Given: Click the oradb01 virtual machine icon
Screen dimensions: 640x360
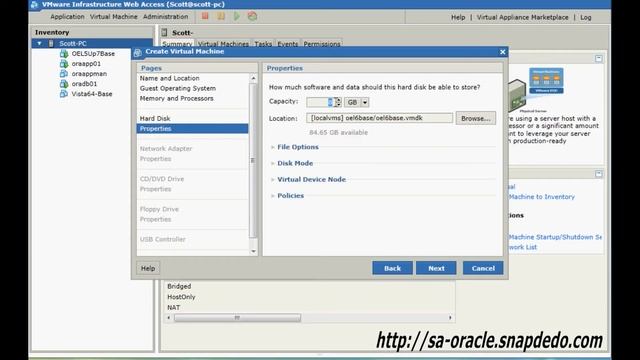Looking at the screenshot, I should click(x=64, y=84).
